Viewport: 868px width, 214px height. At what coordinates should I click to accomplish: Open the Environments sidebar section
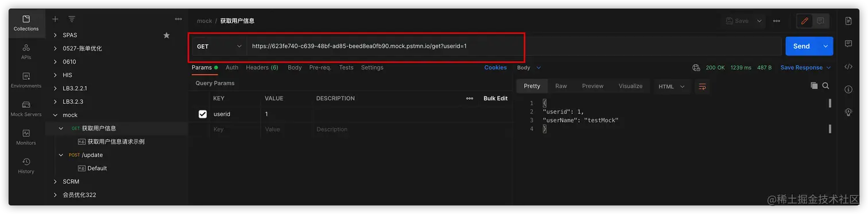click(26, 80)
